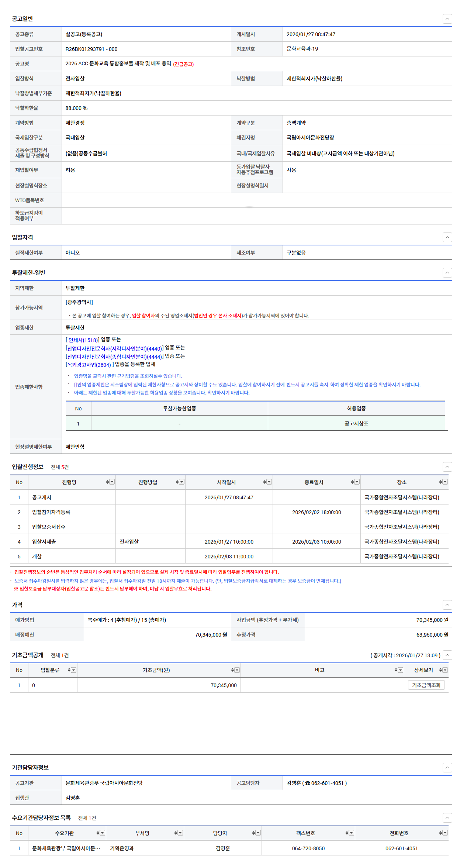Viewport: 460px width, 868px height.
Task: Collapse the 공고일반 section
Action: (x=447, y=19)
